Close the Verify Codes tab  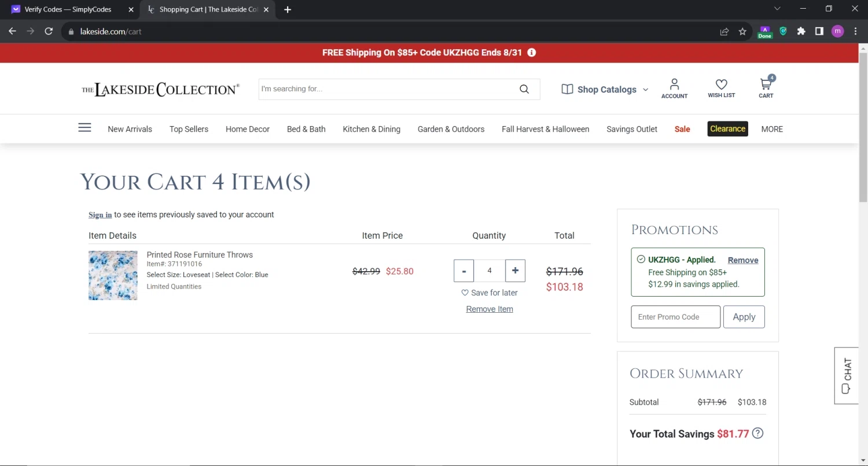(130, 9)
